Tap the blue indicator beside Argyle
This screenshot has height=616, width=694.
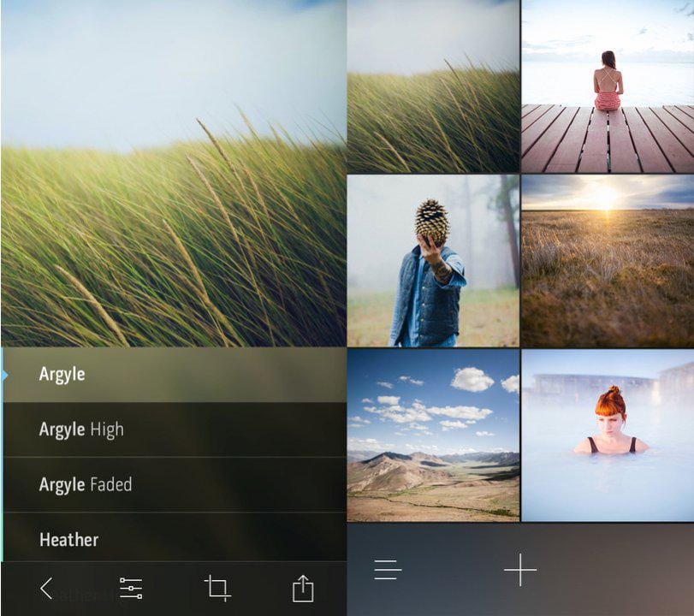pyautogui.click(x=3, y=374)
